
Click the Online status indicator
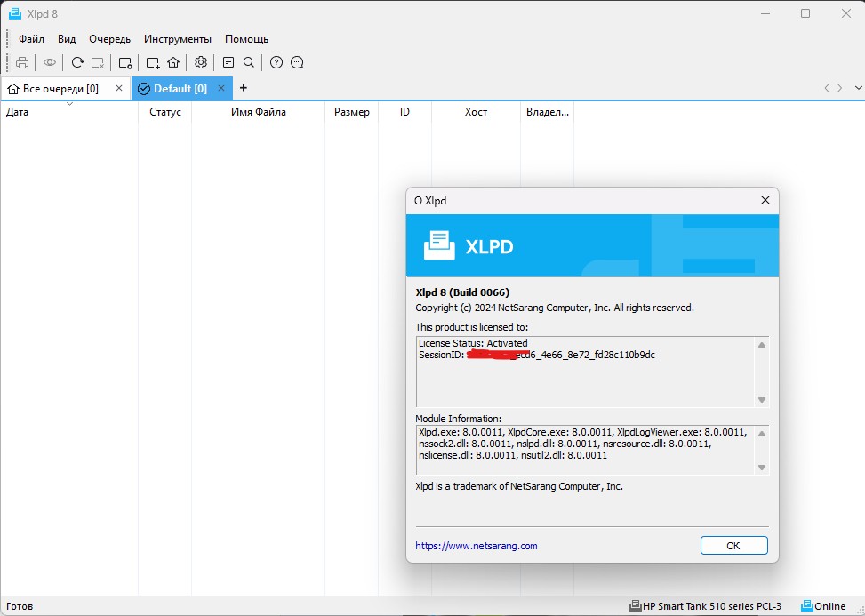click(823, 606)
